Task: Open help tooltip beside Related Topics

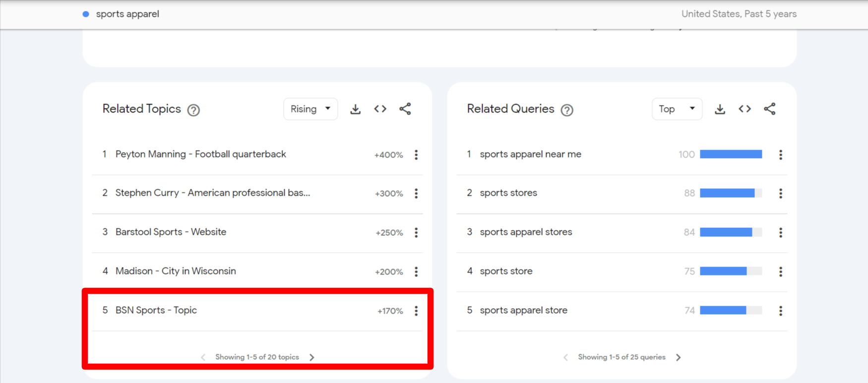Action: click(193, 110)
